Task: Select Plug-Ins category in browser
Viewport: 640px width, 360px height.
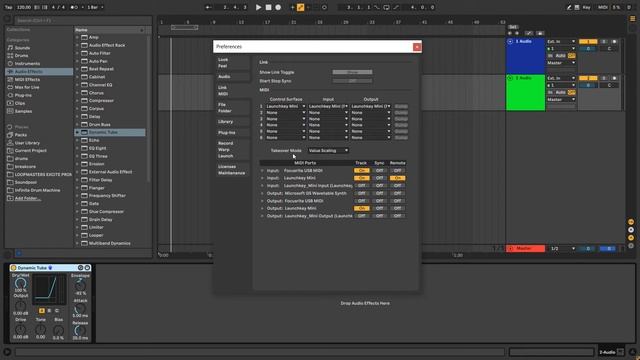Action: (23, 95)
